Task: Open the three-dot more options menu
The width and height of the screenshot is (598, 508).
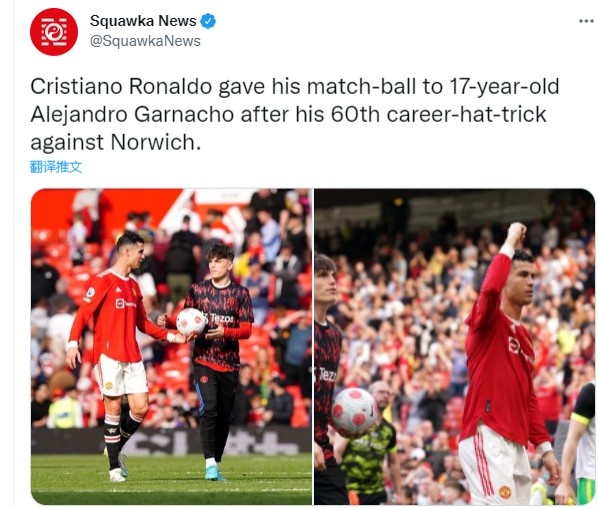Action: tap(586, 21)
